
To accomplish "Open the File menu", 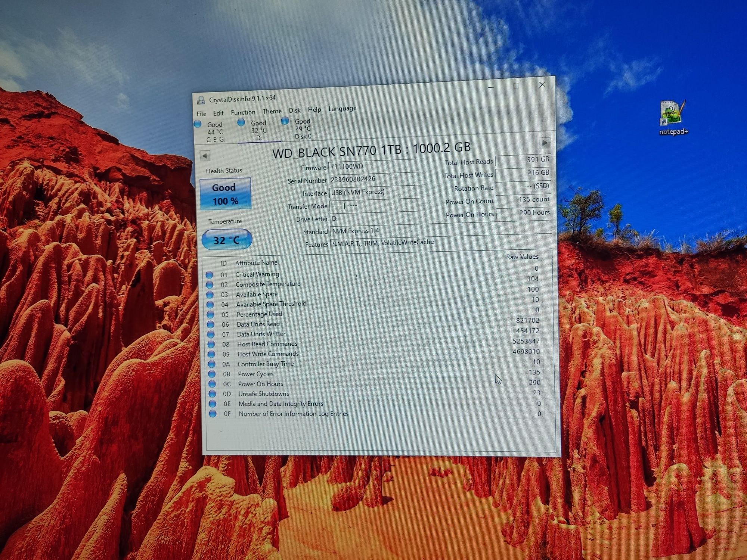I will 201,113.
